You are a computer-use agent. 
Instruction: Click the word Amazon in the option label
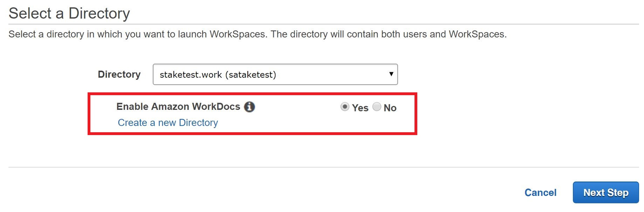[x=170, y=107]
